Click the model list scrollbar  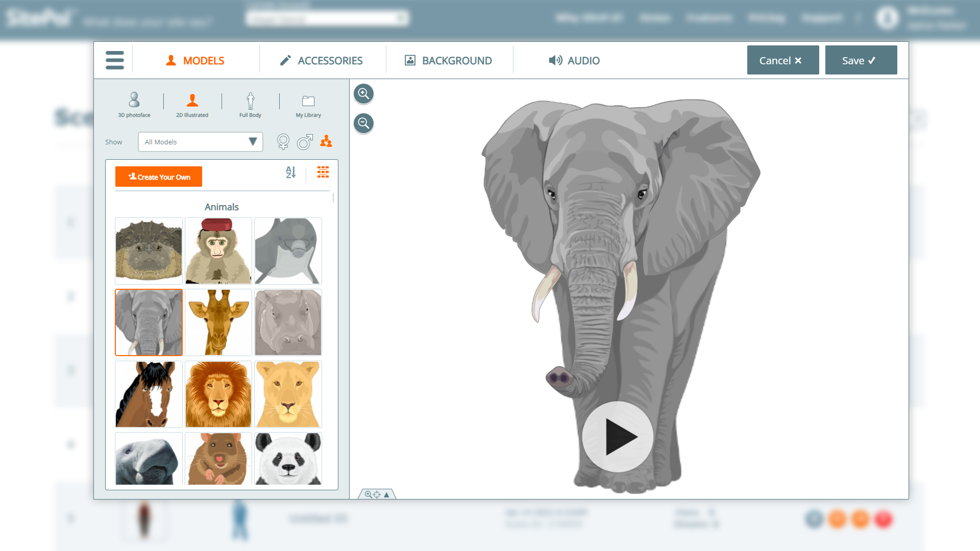333,197
